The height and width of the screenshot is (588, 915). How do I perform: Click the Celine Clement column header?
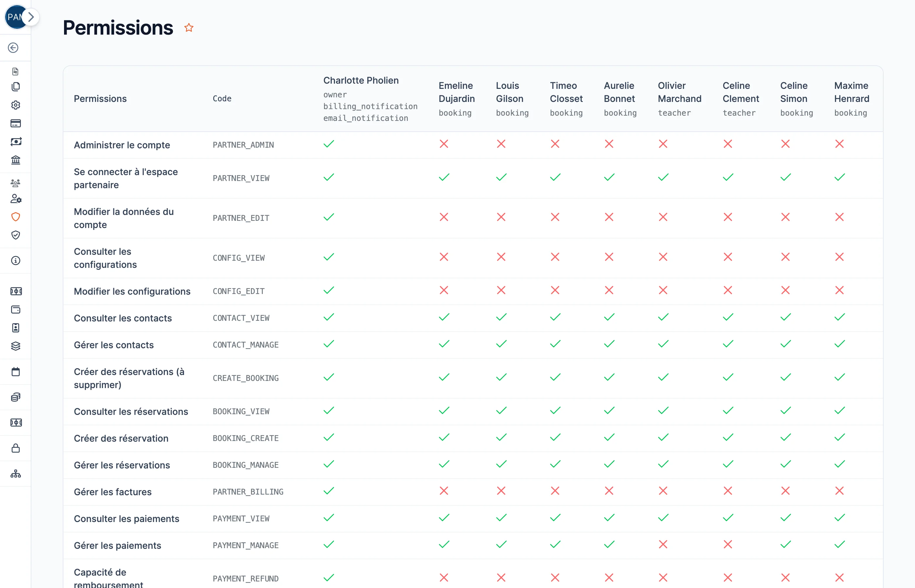coord(740,99)
